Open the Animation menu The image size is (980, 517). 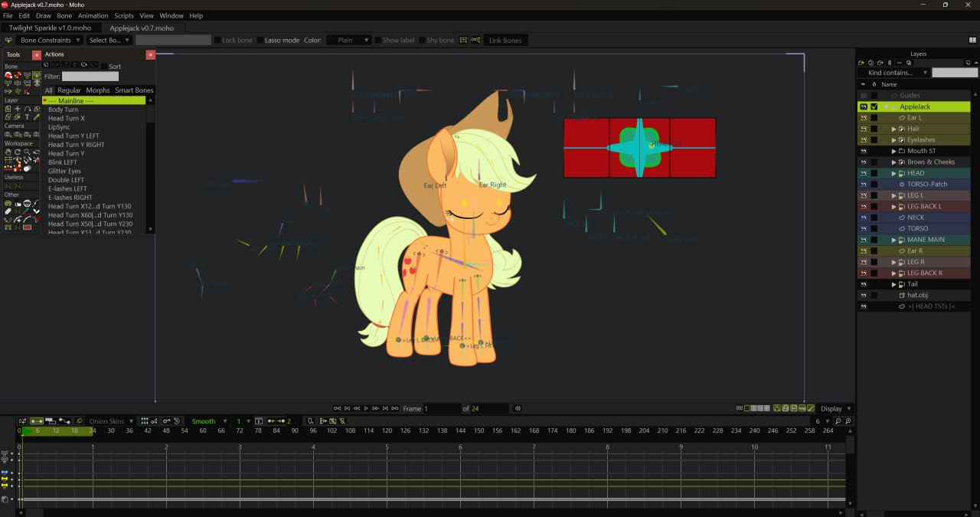(93, 15)
